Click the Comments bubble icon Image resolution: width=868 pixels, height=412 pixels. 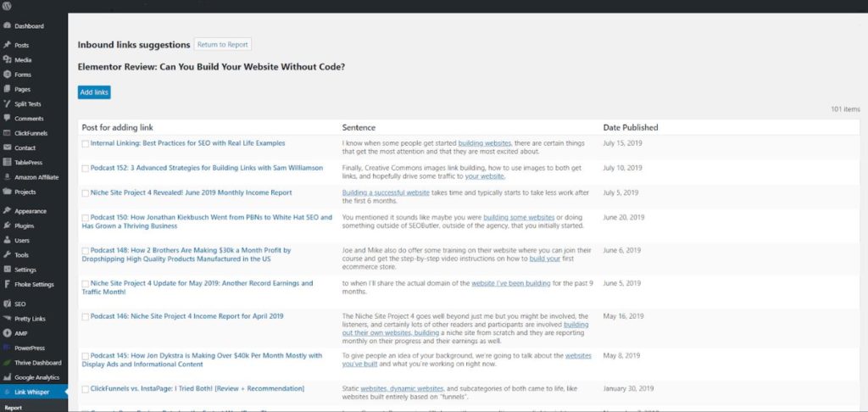coord(7,119)
